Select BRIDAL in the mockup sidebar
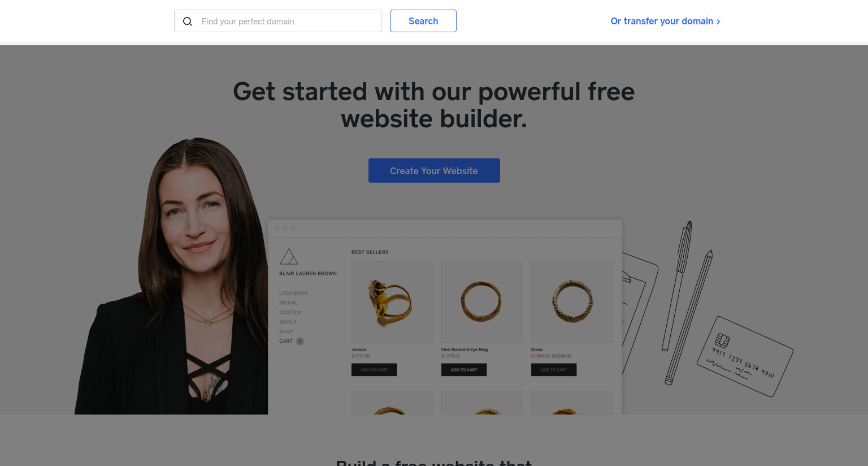868x466 pixels. point(288,303)
